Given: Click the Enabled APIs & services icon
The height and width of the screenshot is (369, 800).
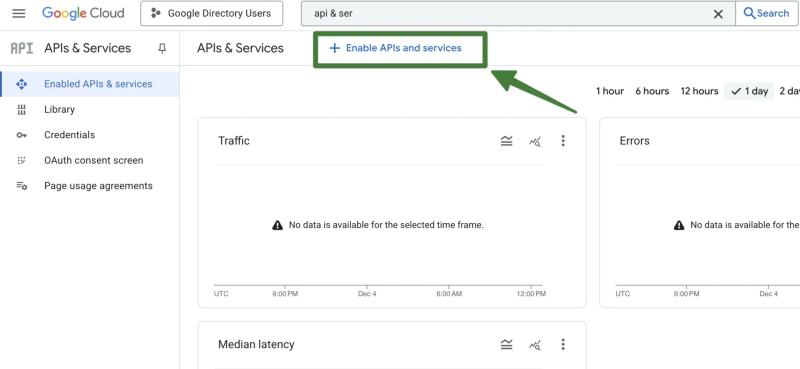Looking at the screenshot, I should (x=21, y=84).
